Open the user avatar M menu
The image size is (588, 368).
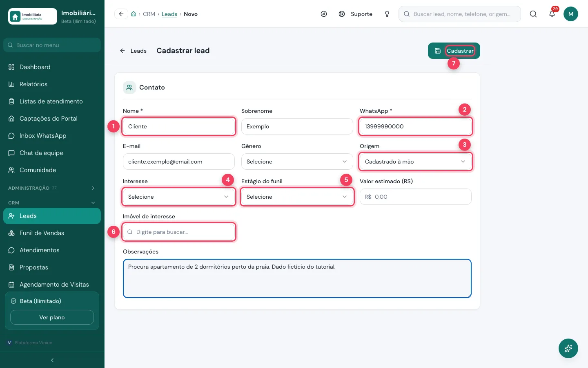point(571,14)
